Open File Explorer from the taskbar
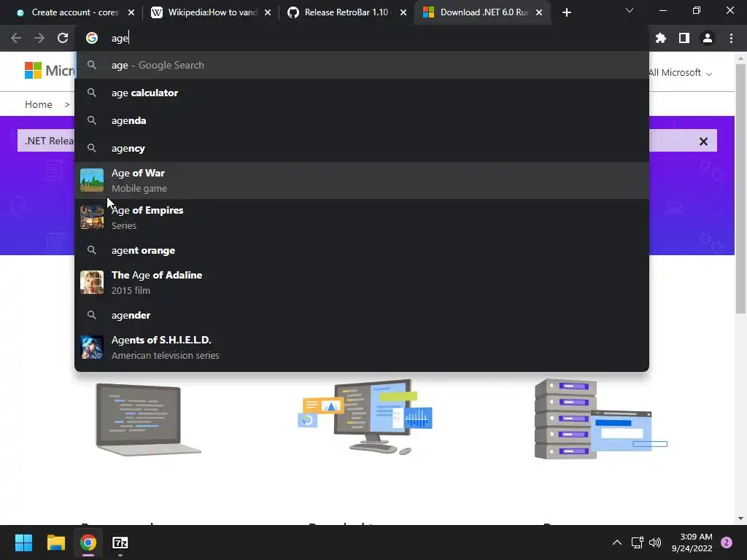747x560 pixels. point(55,542)
